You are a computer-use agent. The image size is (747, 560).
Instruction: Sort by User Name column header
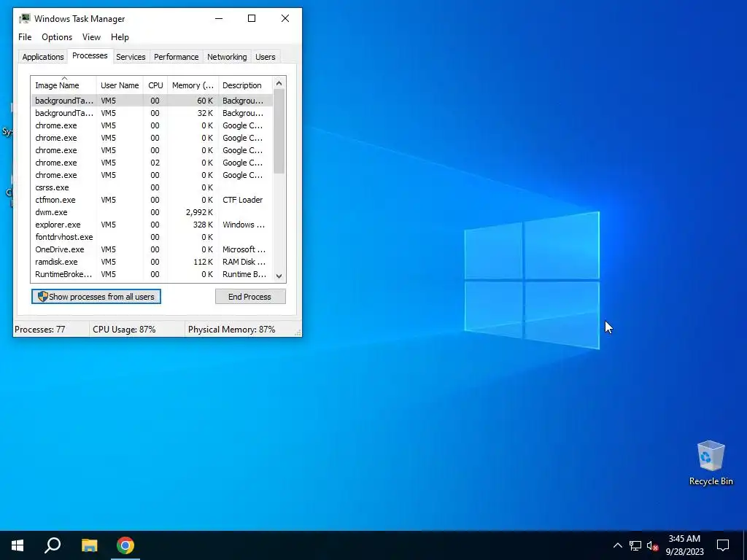pos(120,85)
